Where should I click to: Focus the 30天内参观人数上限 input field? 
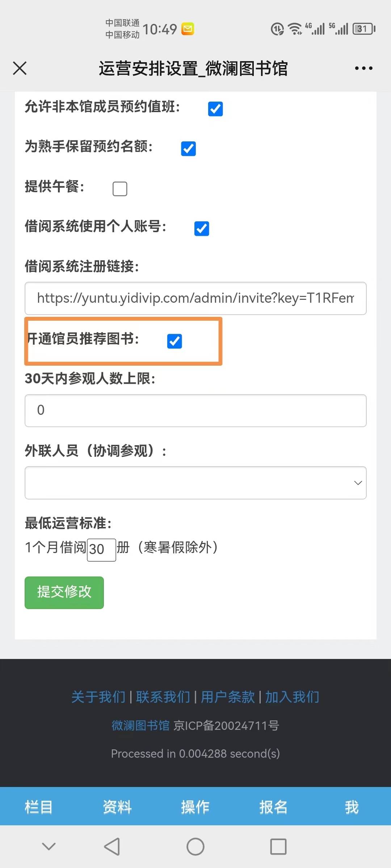pyautogui.click(x=195, y=410)
